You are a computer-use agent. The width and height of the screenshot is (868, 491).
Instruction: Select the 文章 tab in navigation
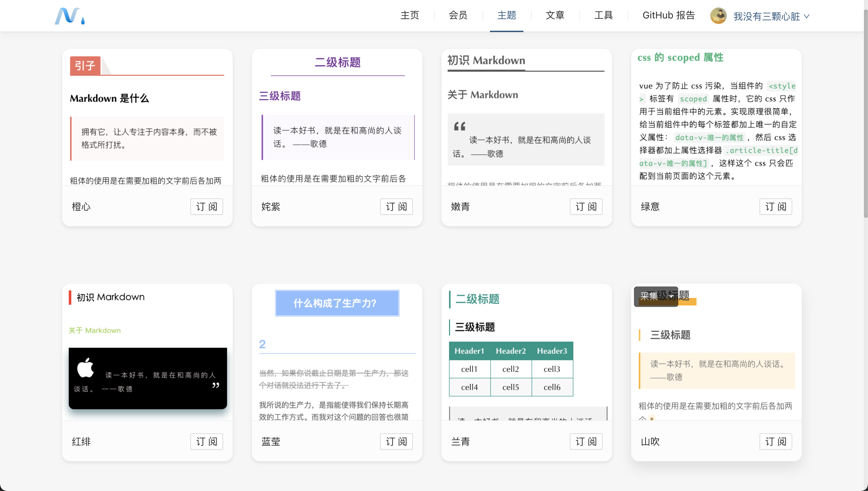(553, 15)
